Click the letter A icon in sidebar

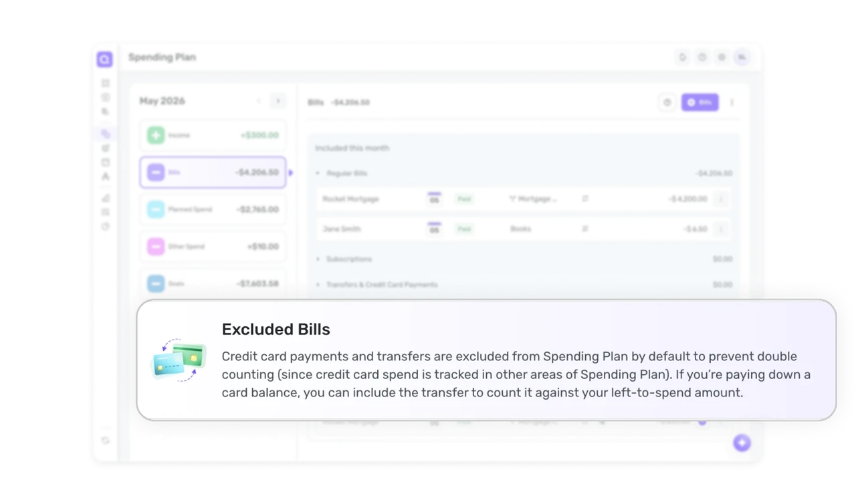106,176
